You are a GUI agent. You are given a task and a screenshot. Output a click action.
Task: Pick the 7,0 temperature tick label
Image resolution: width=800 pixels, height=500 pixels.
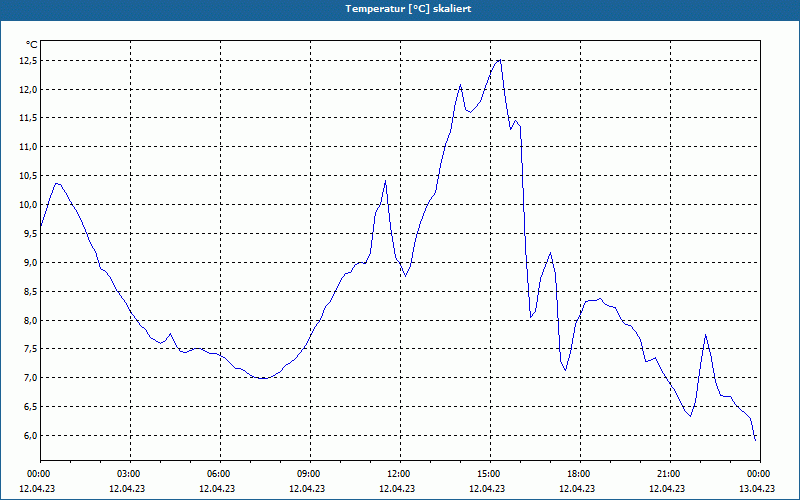tap(30, 378)
